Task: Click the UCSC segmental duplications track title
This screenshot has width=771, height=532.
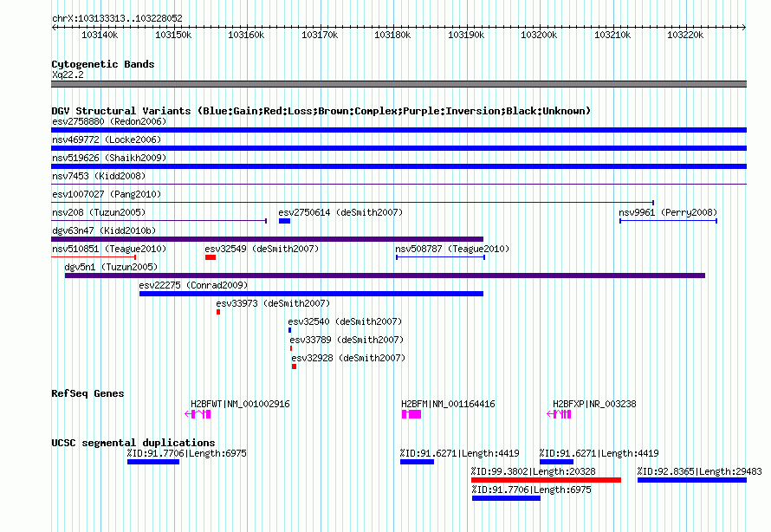Action: [133, 443]
